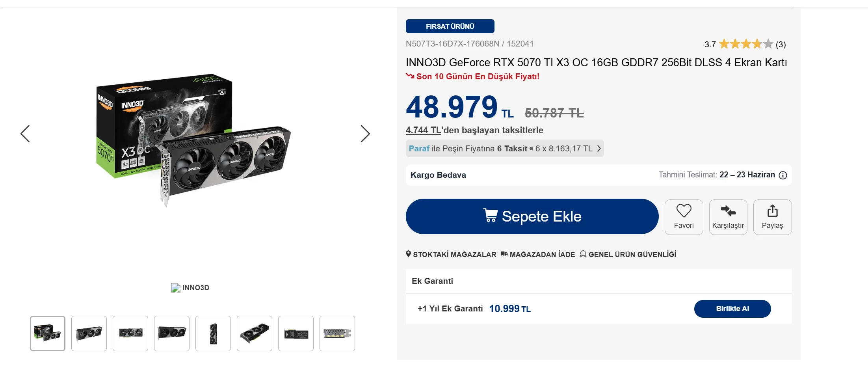Add item to cart with Sepete Ekle
Viewport: 868px width, 367px height.
click(x=532, y=216)
